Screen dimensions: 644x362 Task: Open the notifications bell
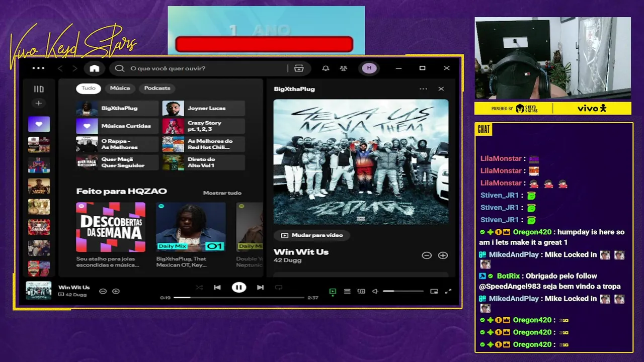point(326,68)
